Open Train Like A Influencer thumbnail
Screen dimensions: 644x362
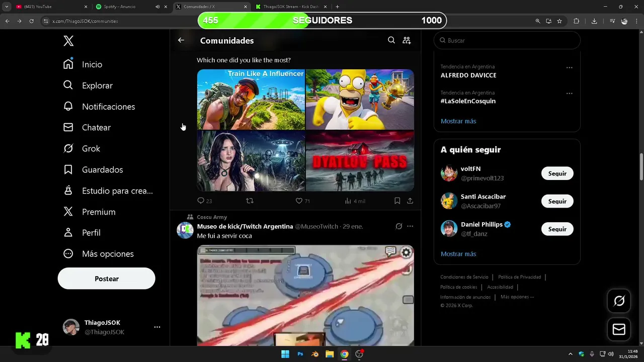tap(251, 100)
